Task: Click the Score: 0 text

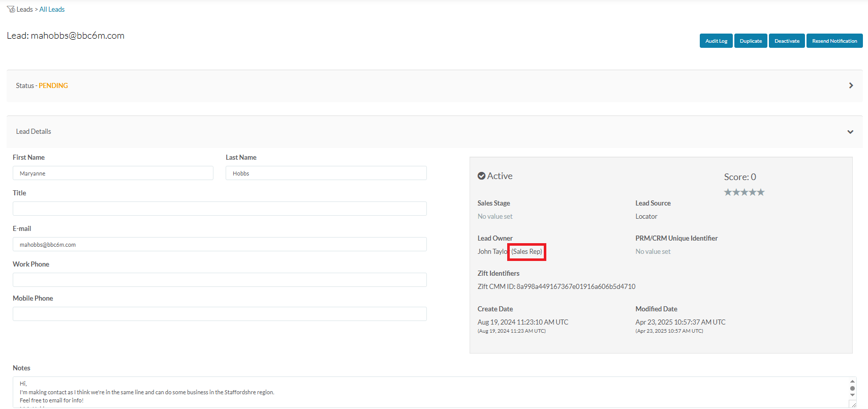Action: pyautogui.click(x=740, y=177)
